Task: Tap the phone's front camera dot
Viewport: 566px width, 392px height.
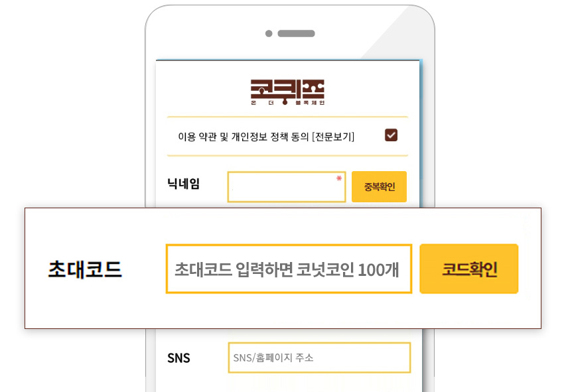Action: click(269, 34)
